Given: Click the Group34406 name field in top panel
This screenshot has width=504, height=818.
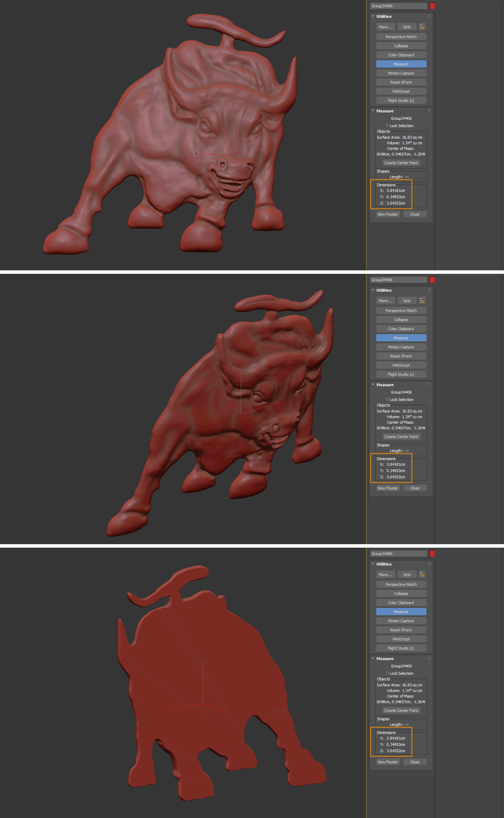Looking at the screenshot, I should coord(399,6).
